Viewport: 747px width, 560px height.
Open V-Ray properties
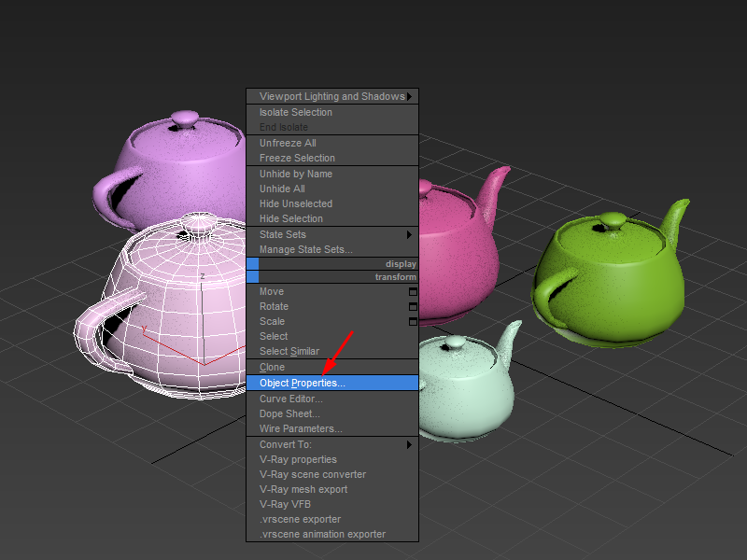point(332,459)
